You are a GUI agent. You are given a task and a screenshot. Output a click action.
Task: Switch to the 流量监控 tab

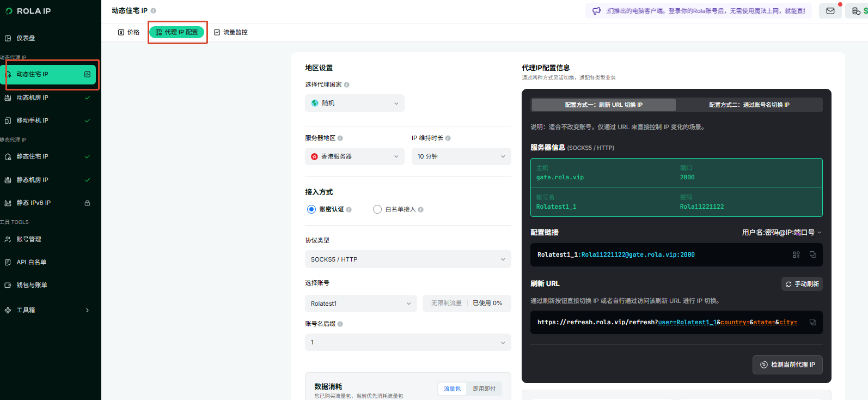[231, 32]
